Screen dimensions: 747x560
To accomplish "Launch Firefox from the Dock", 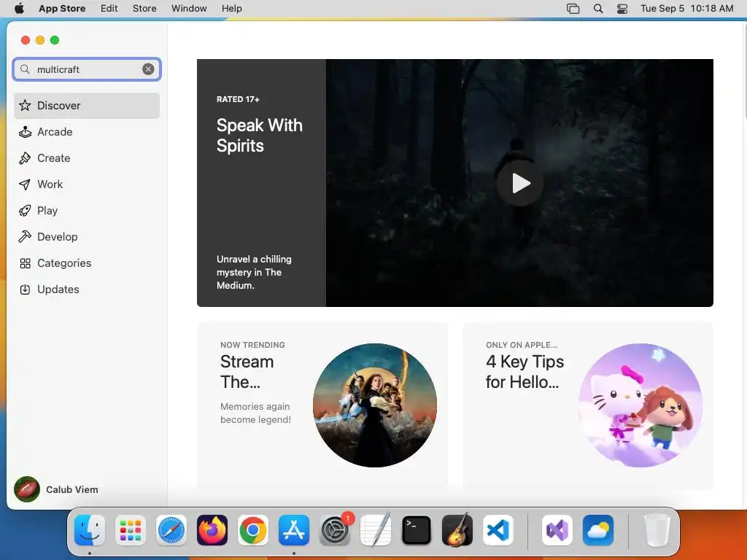I will [x=212, y=530].
